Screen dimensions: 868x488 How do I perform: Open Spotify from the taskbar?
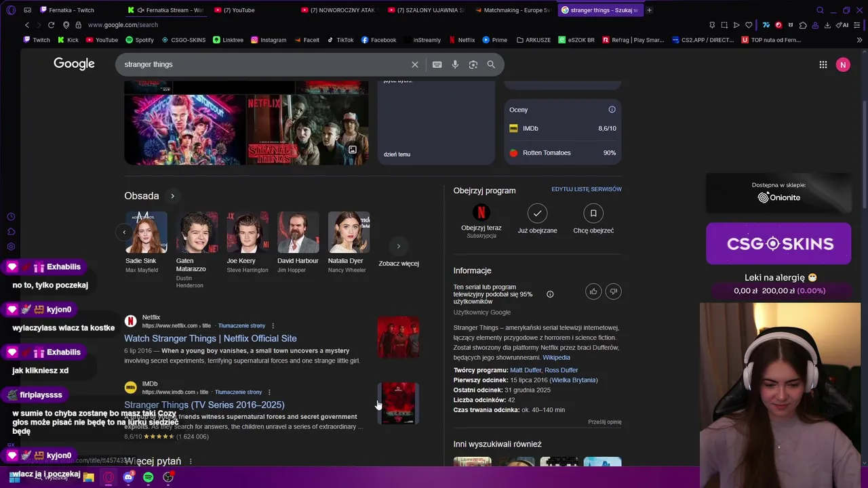click(x=149, y=477)
